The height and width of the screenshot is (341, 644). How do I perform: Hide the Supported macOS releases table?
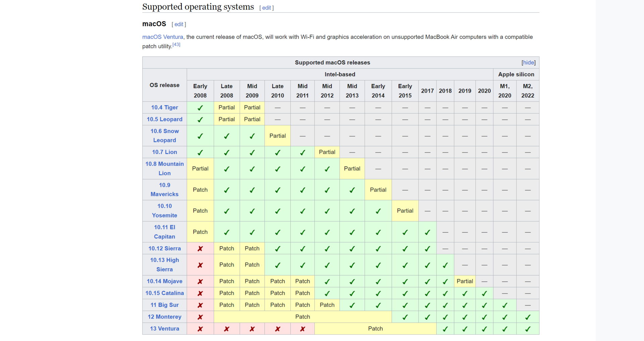click(528, 63)
